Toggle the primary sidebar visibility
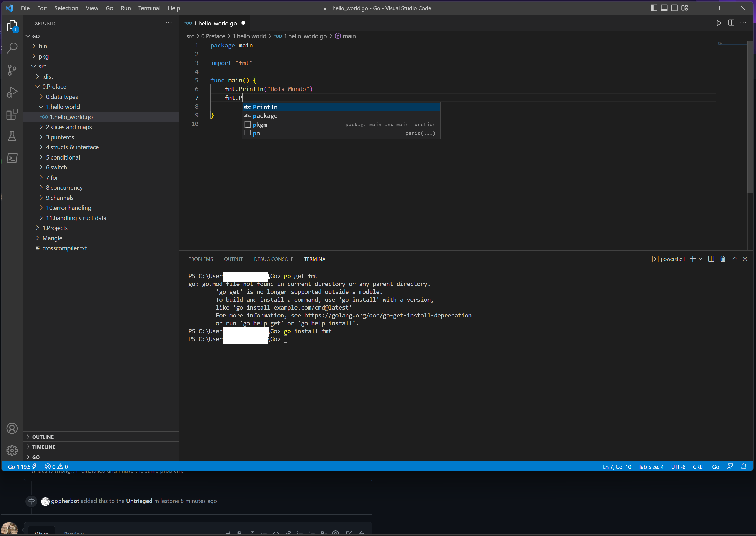 point(654,8)
